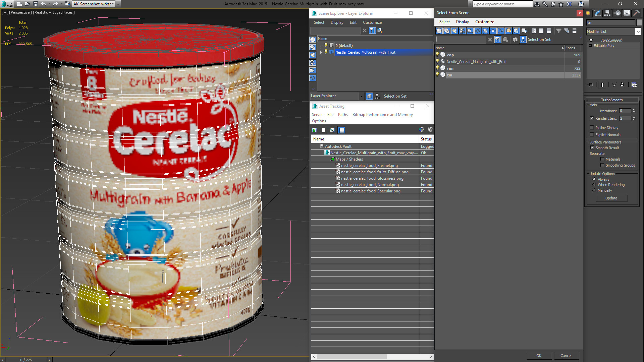The image size is (644, 362).
Task: Undo the last action
Action: click(43, 4)
